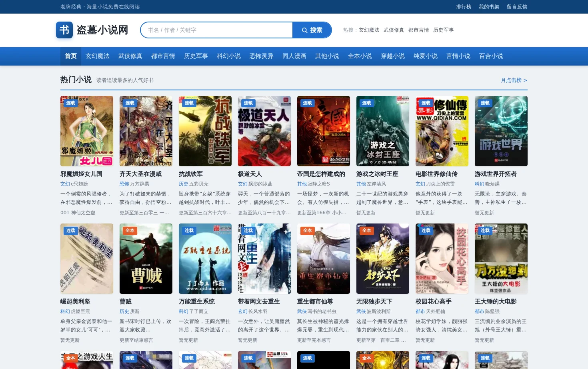588x369 pixels.
Task: Open the 其他小说 nav category
Action: [x=327, y=56]
